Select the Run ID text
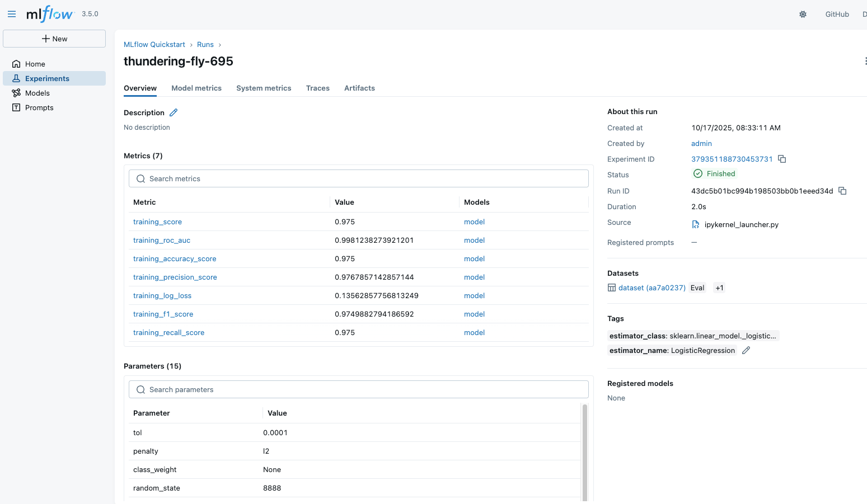 (x=762, y=191)
